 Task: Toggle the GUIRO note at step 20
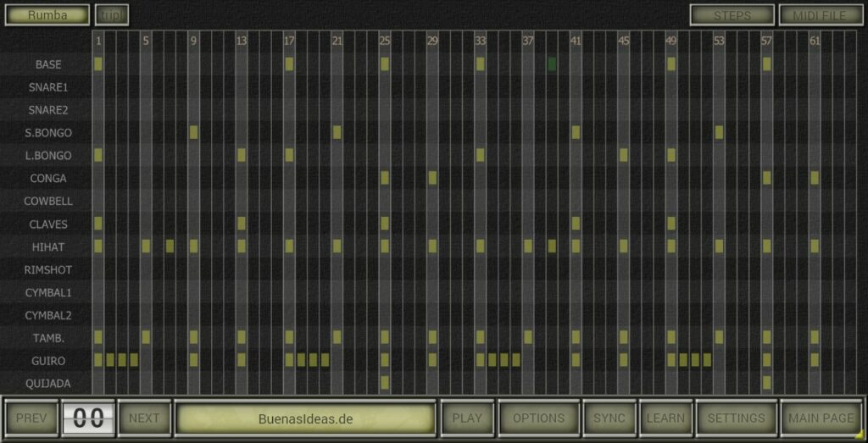[x=325, y=360]
